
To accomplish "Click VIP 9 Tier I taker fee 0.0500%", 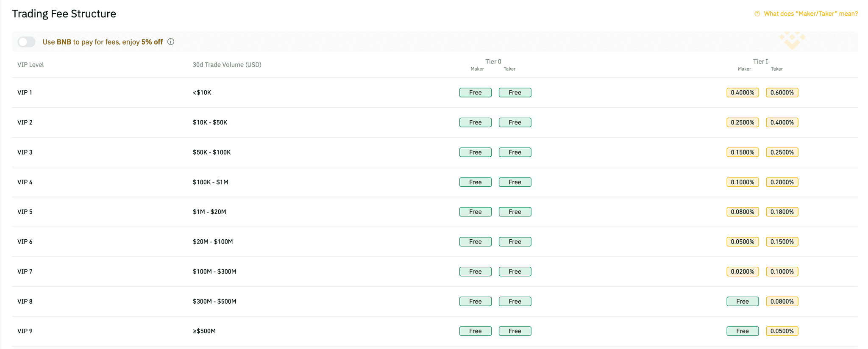I will [x=782, y=331].
